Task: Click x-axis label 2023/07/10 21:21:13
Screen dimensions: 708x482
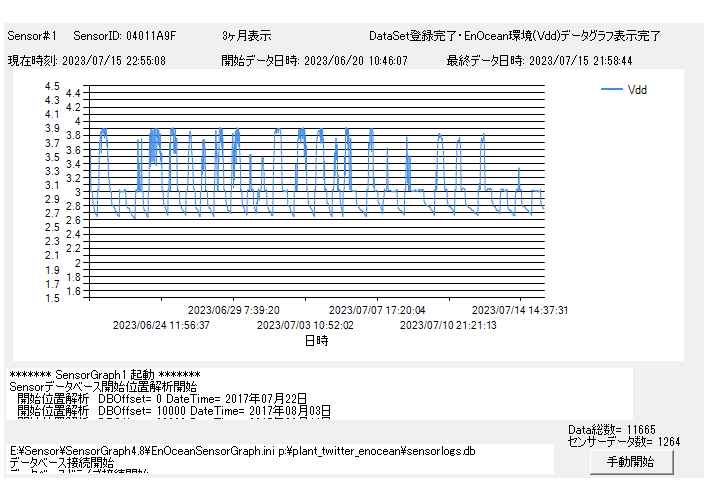Action: coord(448,325)
